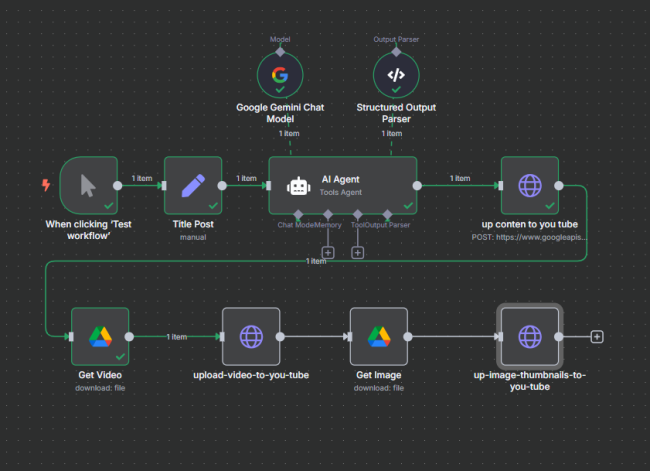Screen dimensions: 650x471
Task: Click the red lightning trigger indicator
Action: pos(46,185)
